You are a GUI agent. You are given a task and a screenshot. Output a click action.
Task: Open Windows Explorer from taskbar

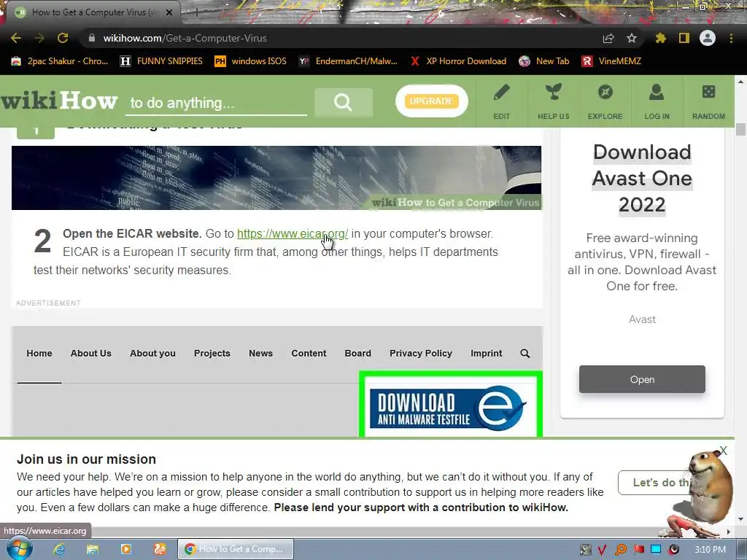click(x=93, y=549)
